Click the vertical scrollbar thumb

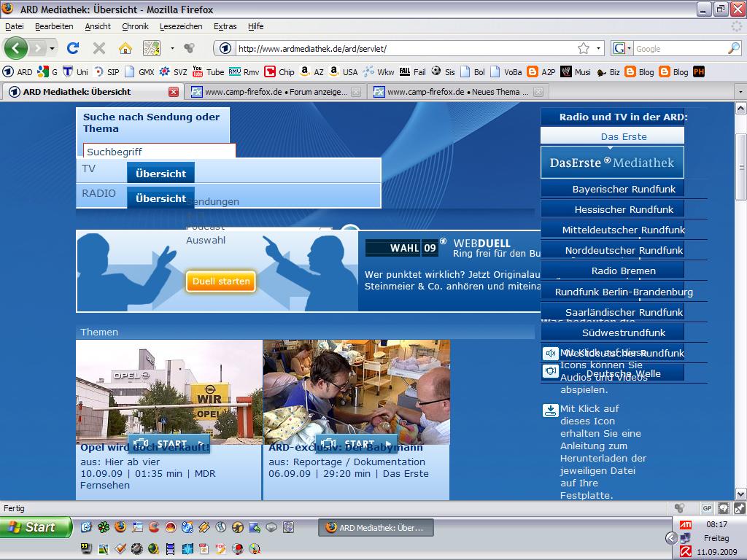[740, 167]
